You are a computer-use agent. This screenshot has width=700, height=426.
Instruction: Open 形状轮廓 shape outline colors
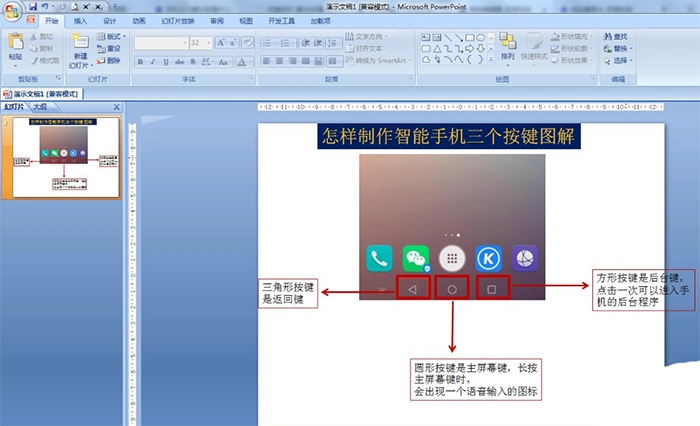573,49
